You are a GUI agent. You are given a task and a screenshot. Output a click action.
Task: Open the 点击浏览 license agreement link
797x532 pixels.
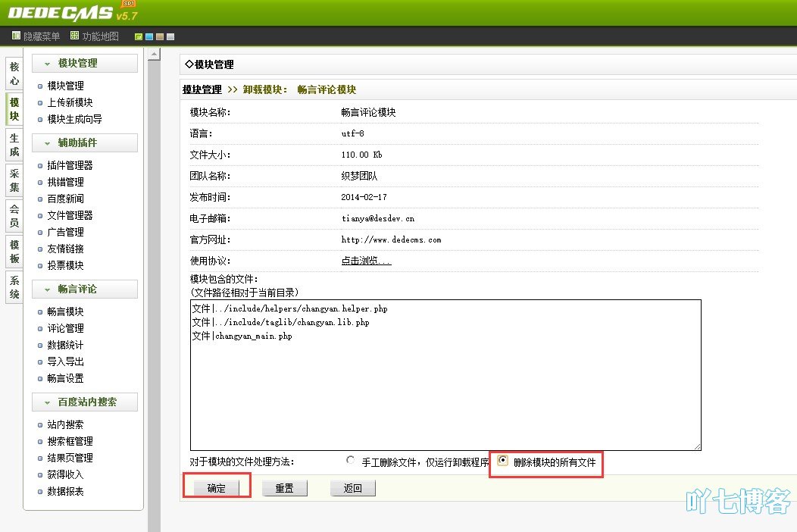(366, 261)
